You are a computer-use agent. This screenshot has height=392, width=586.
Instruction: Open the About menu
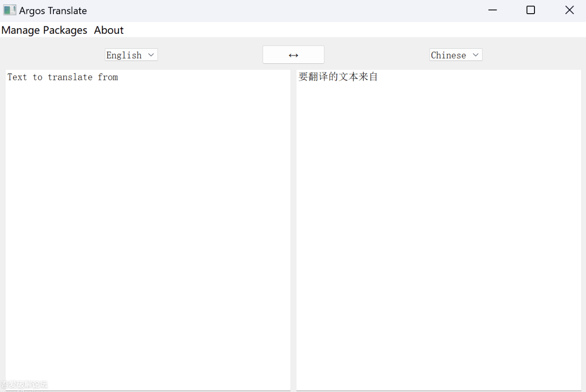[109, 30]
